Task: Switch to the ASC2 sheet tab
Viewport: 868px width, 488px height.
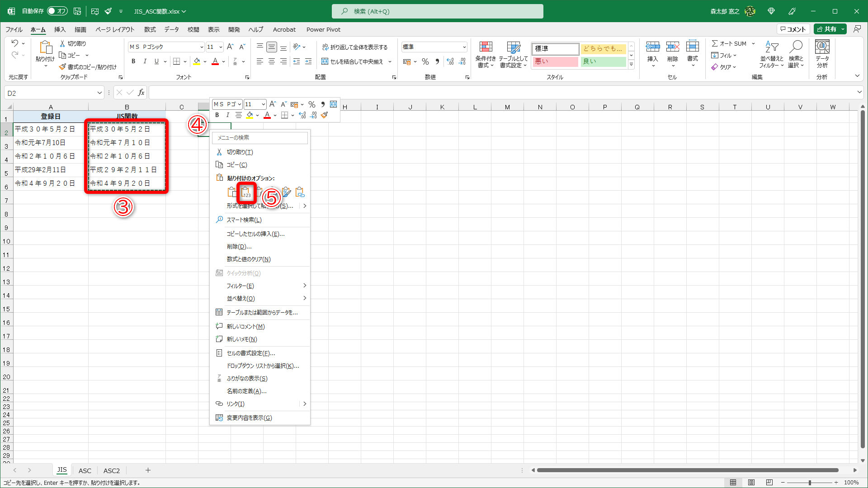Action: [x=111, y=470]
